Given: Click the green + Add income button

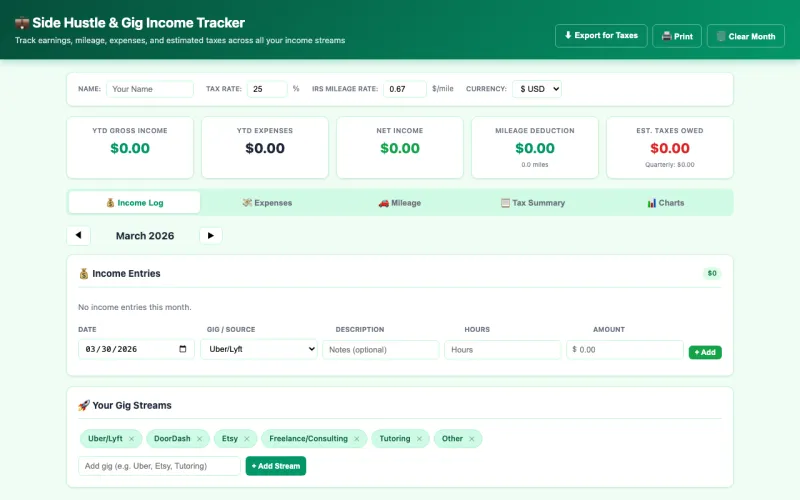Looking at the screenshot, I should tap(705, 352).
